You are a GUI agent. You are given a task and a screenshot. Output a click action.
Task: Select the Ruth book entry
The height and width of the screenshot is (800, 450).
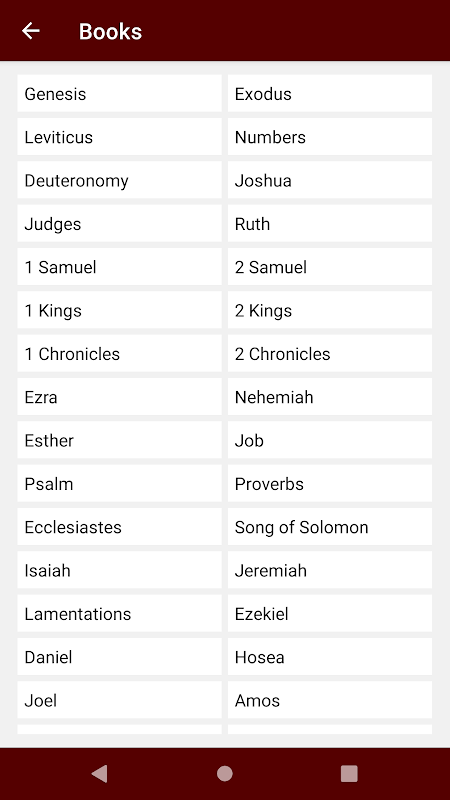pos(330,223)
